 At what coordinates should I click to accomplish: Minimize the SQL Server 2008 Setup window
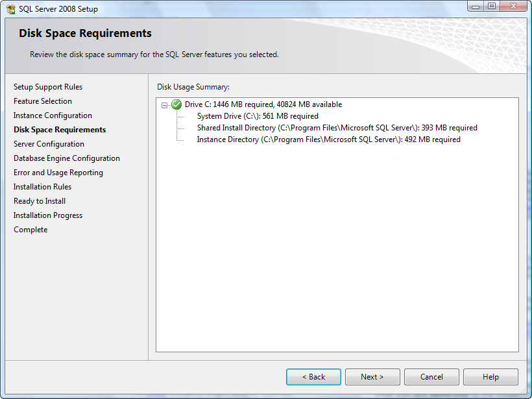[x=476, y=6]
